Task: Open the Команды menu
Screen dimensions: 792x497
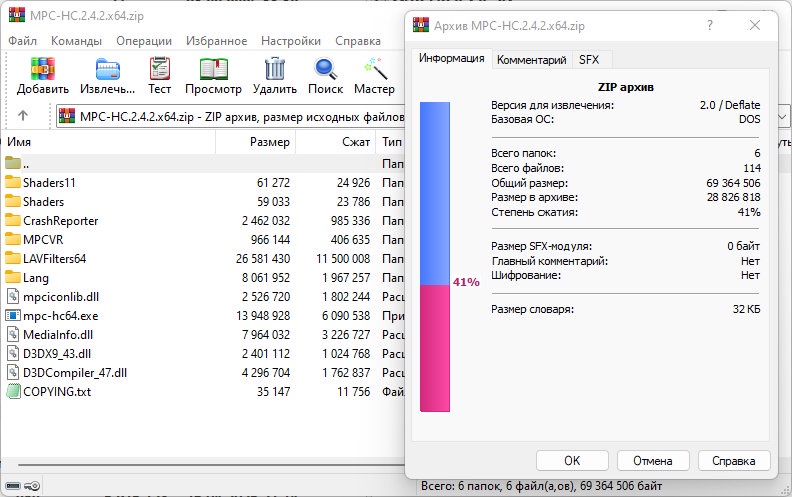Action: (76, 41)
